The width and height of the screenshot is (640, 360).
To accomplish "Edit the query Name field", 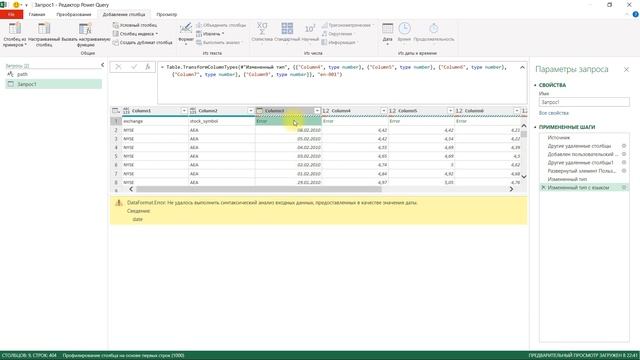I will (x=584, y=102).
